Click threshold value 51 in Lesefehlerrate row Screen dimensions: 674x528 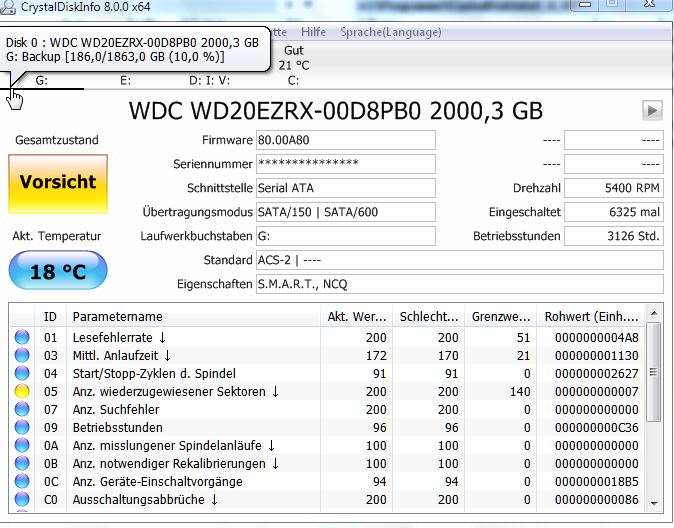click(x=523, y=338)
